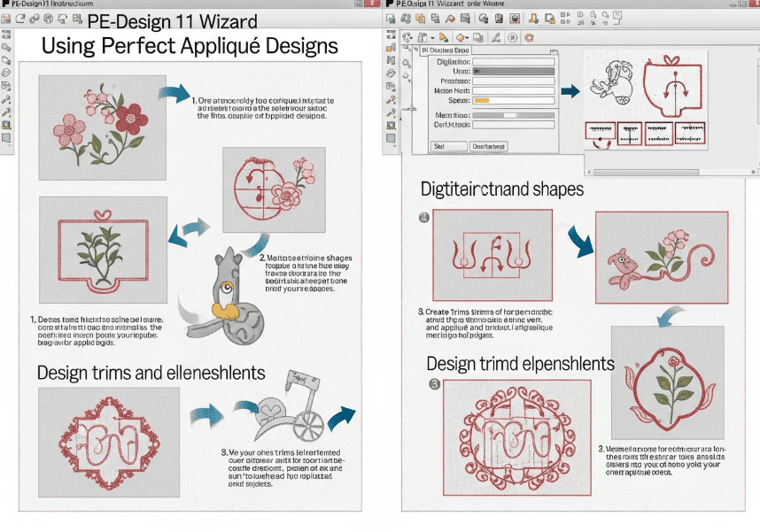760x532 pixels.
Task: Click the orange pointer arrow icon in second toolbar
Action: pyautogui.click(x=444, y=37)
